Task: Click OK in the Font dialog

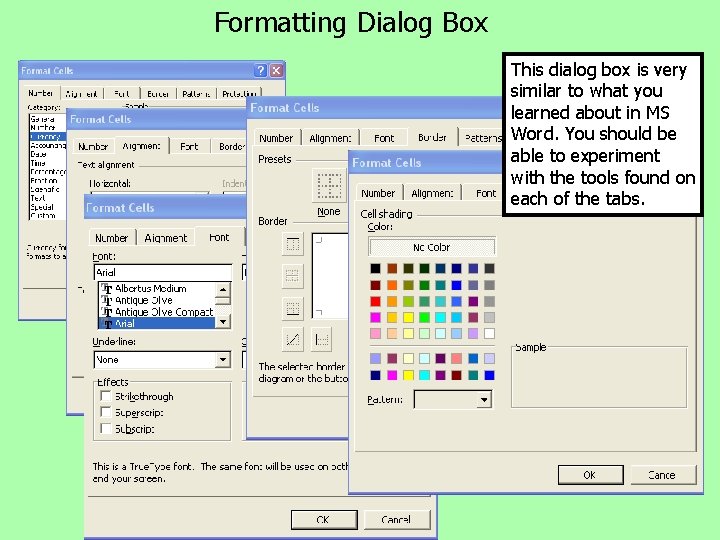Action: click(324, 520)
